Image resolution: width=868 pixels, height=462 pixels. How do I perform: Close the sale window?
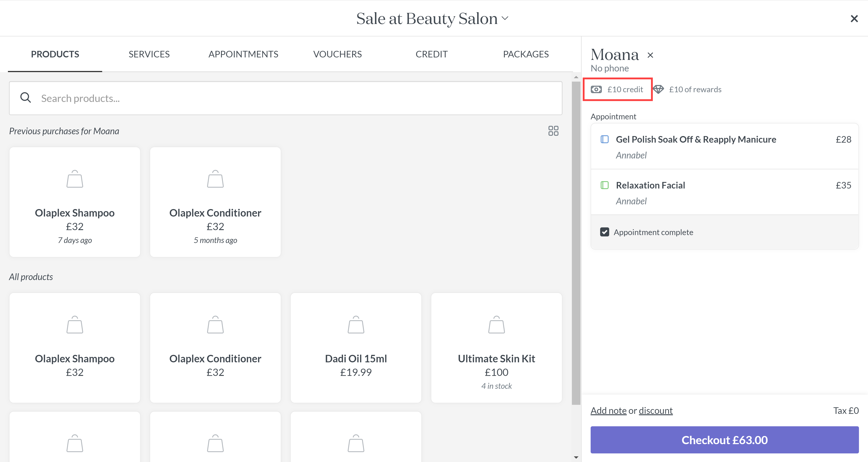click(854, 19)
